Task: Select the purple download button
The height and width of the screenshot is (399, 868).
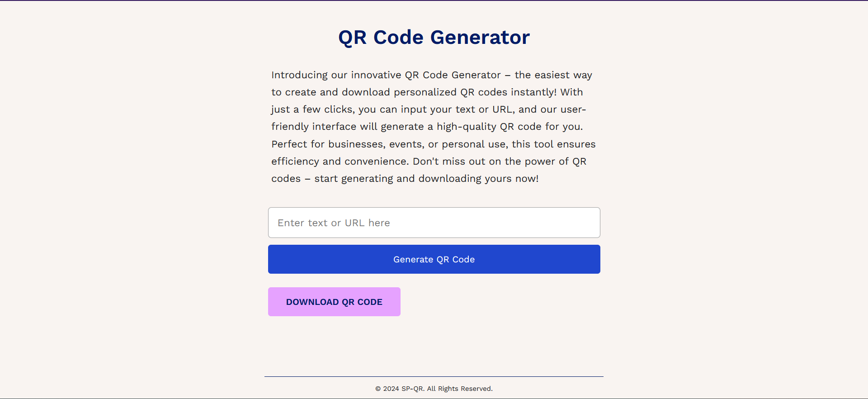Action: point(334,301)
